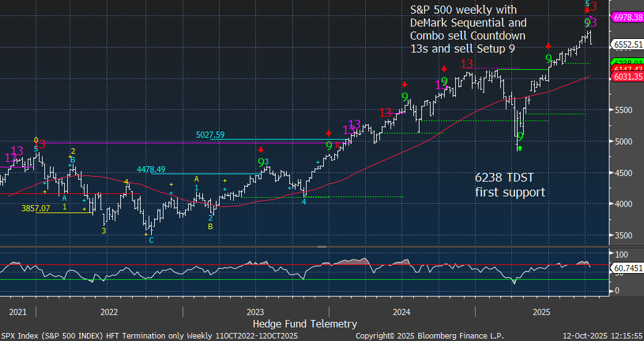Click the Hedge Fund Telemetry title text
Viewport: 644px width, 341px height.
pyautogui.click(x=305, y=324)
